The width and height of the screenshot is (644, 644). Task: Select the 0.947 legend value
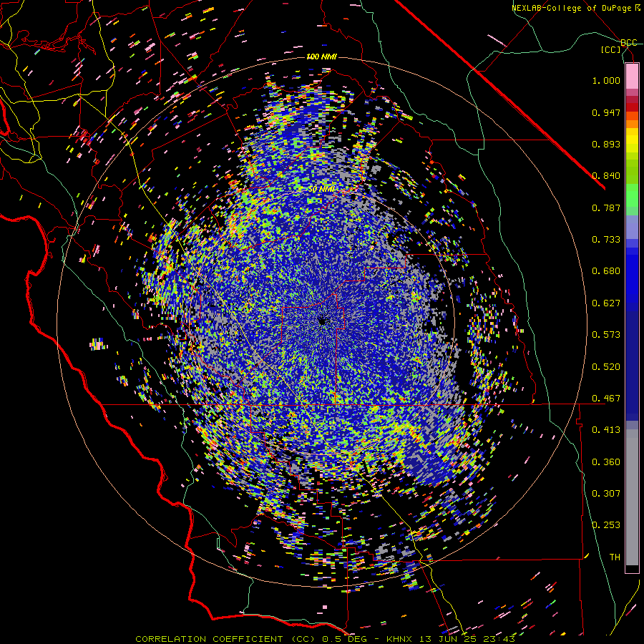pos(606,112)
